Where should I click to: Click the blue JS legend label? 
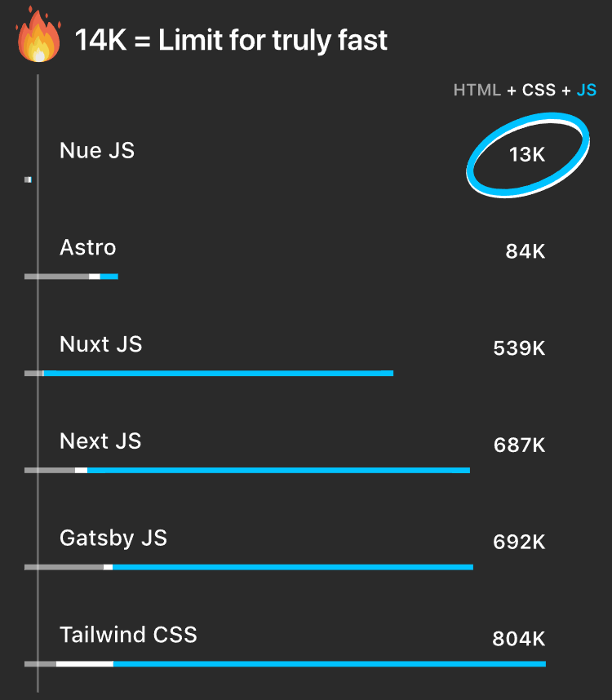587,91
